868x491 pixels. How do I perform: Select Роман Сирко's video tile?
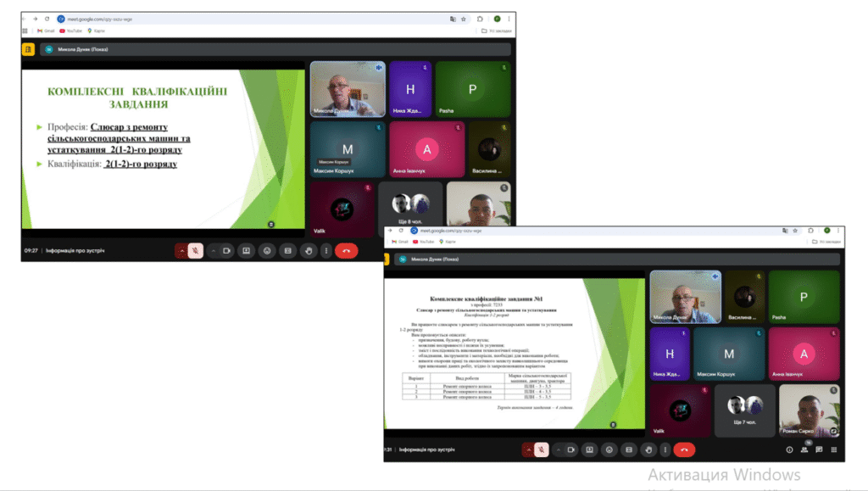click(809, 411)
